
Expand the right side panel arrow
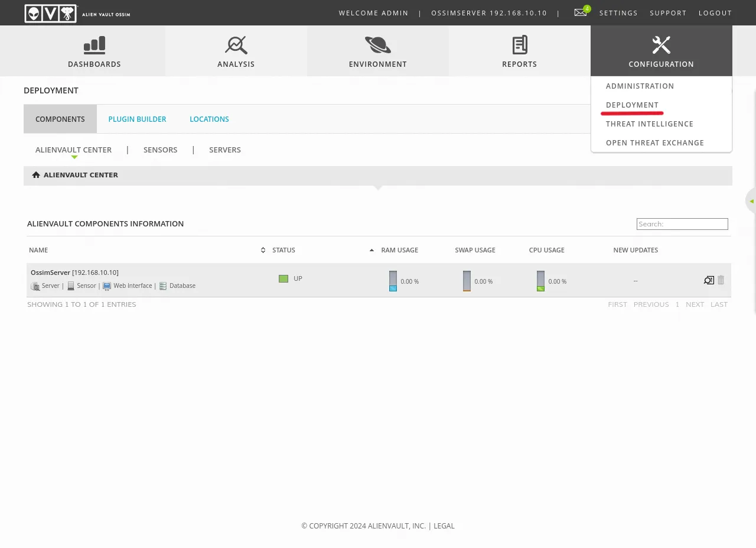pos(751,201)
